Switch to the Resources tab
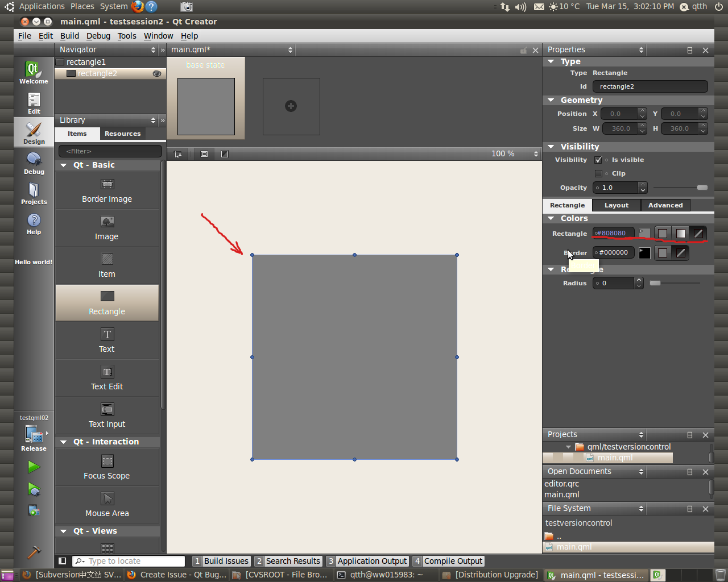The width and height of the screenshot is (728, 582). [x=122, y=134]
